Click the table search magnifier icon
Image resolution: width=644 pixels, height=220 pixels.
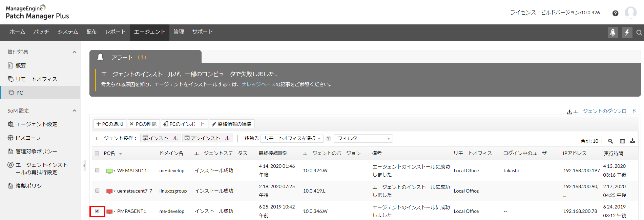click(x=610, y=141)
